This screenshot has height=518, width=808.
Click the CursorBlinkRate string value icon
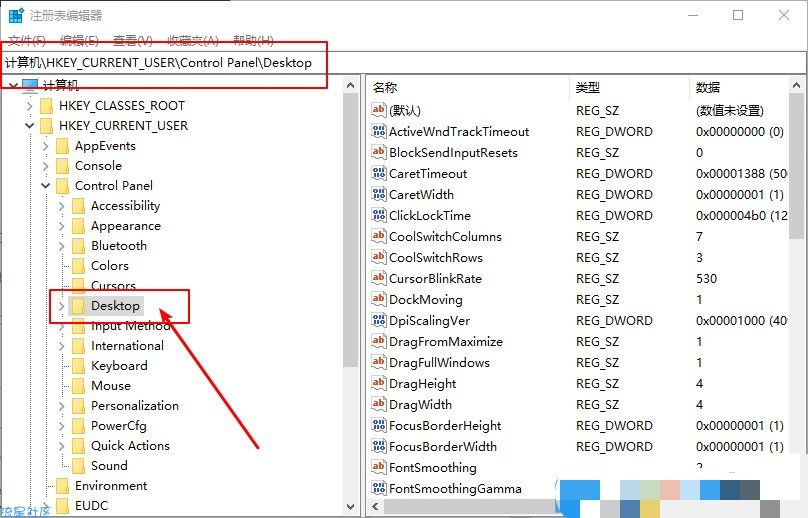378,279
